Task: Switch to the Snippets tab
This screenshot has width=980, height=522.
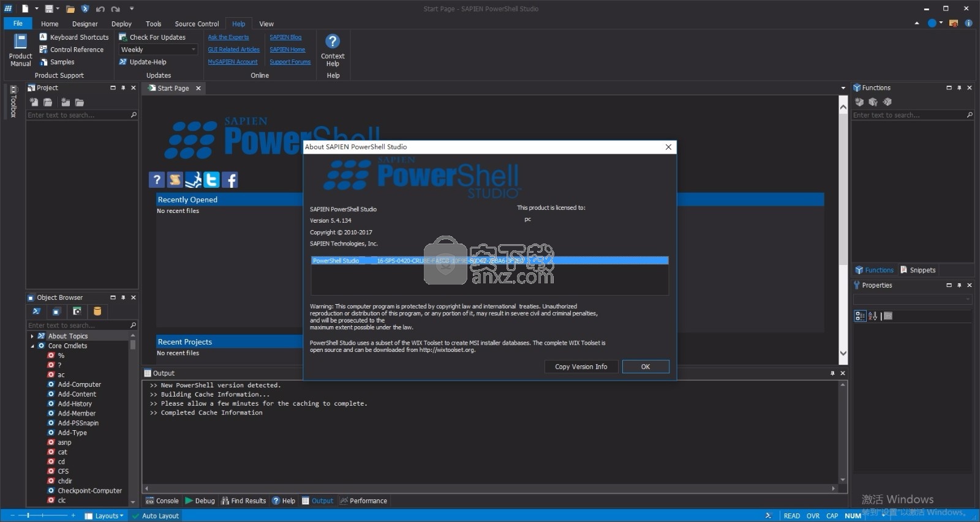Action: coord(918,270)
